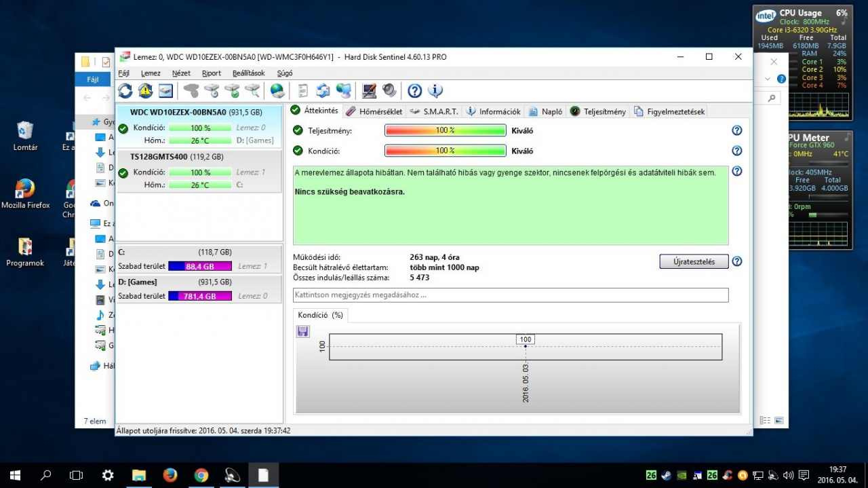Click the taskbar search magnifier icon
868x488 pixels.
click(46, 475)
